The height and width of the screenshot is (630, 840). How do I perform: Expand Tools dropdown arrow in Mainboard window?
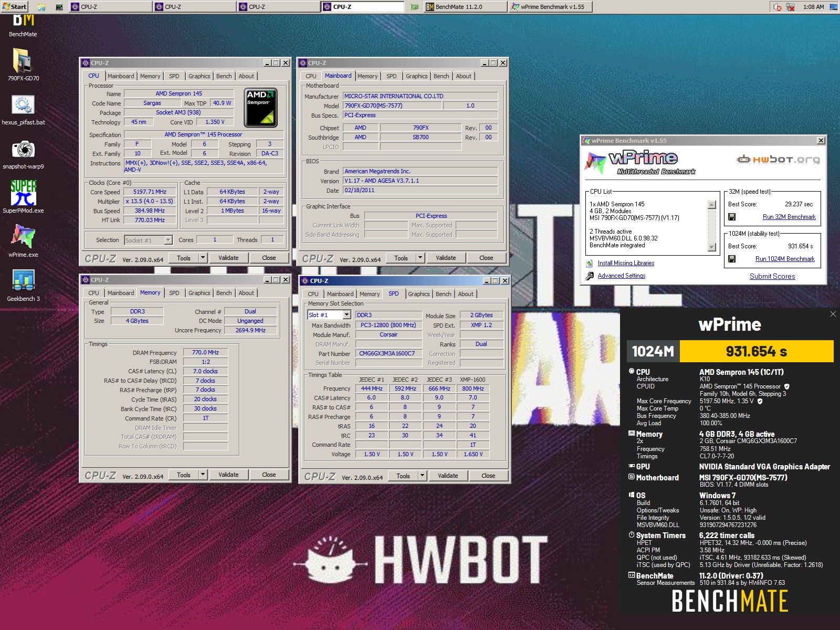(x=420, y=258)
